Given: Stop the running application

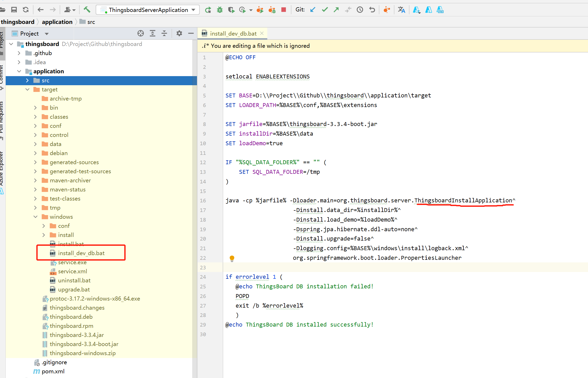Looking at the screenshot, I should click(x=284, y=10).
